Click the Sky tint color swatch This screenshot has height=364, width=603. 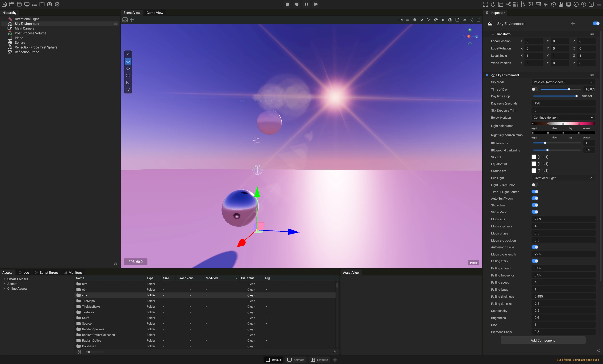pos(534,157)
